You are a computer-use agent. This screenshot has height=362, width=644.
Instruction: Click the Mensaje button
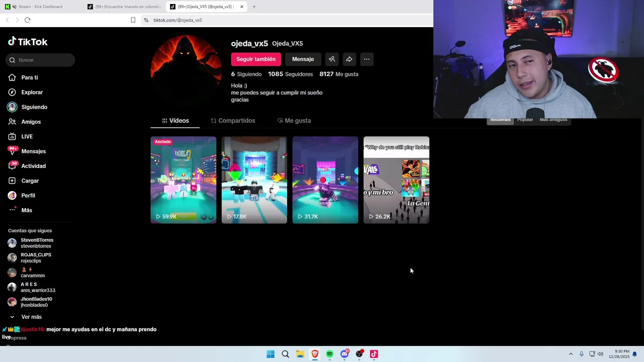303,59
